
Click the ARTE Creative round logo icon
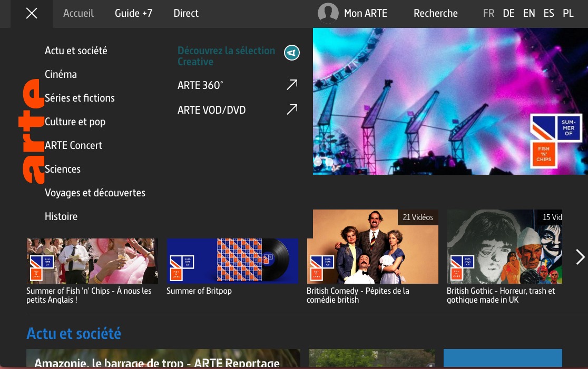coord(292,53)
